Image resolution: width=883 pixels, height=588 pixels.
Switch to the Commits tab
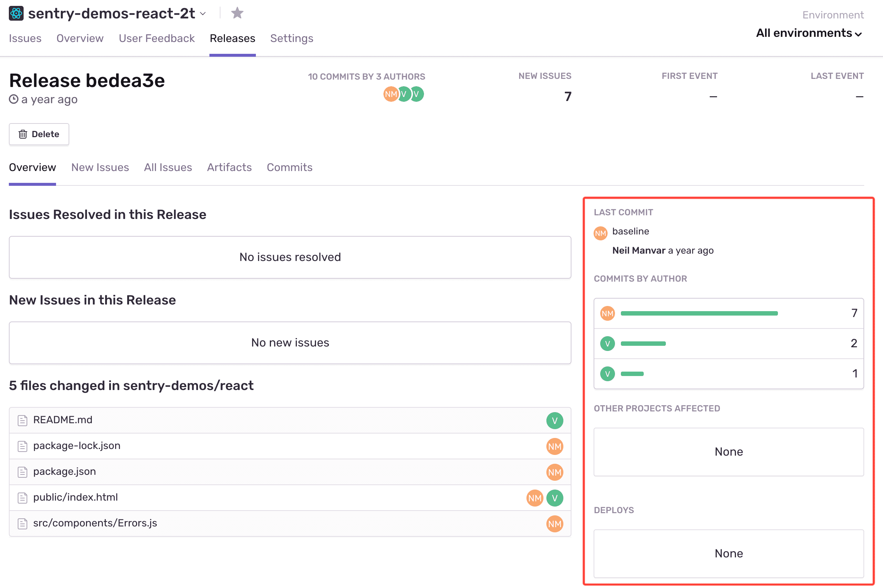[x=289, y=168]
